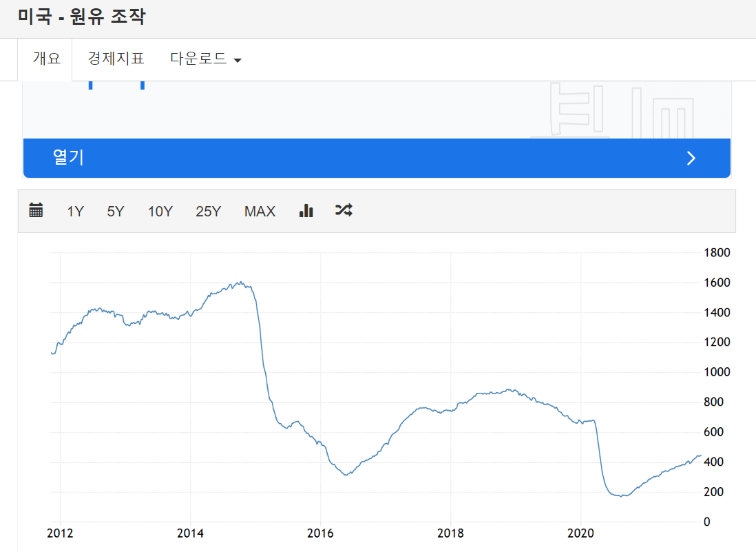This screenshot has height=552, width=756.
Task: Click the 미국 - 원유 조작 page title
Action: [81, 17]
